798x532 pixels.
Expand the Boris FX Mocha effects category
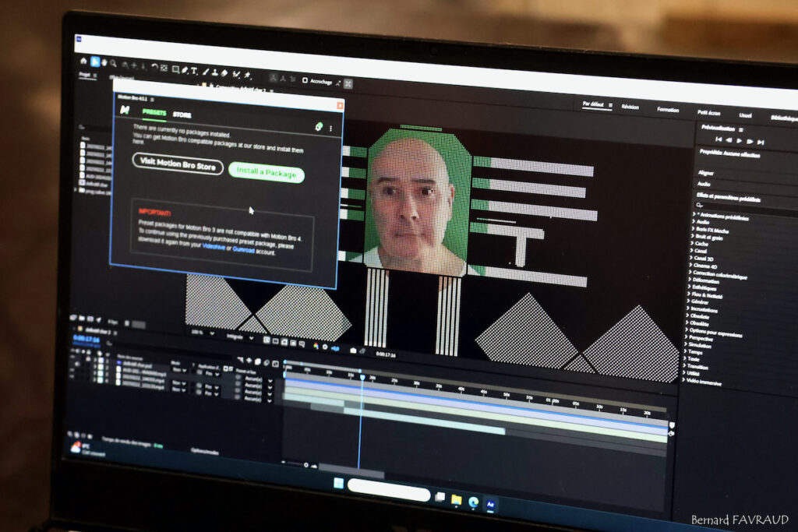click(693, 229)
